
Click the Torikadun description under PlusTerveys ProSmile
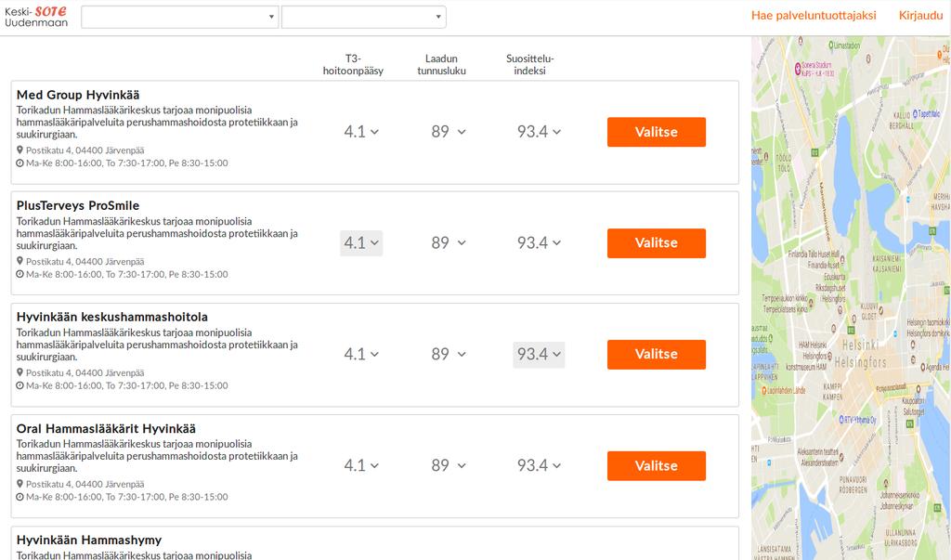[x=157, y=234]
